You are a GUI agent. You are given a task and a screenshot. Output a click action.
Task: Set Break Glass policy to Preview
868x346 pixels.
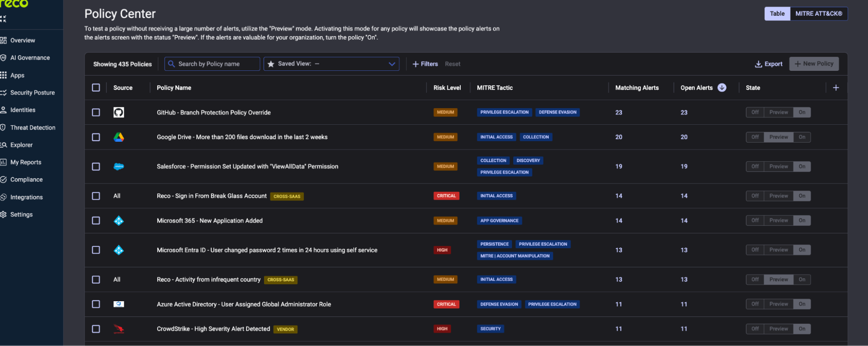pyautogui.click(x=779, y=196)
